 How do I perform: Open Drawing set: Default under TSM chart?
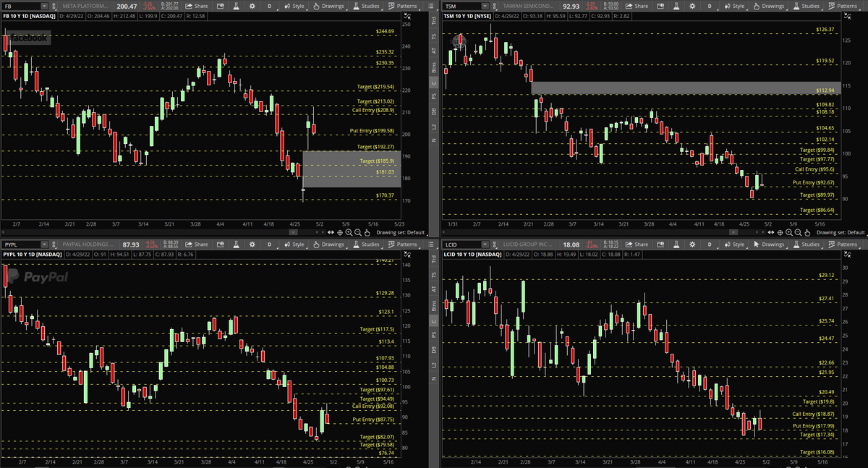pos(841,233)
